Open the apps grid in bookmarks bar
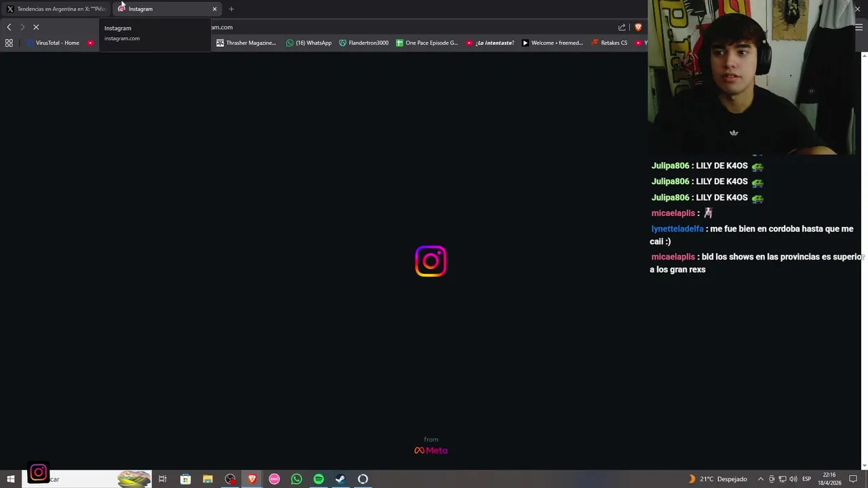The width and height of the screenshot is (868, 488). (x=9, y=43)
